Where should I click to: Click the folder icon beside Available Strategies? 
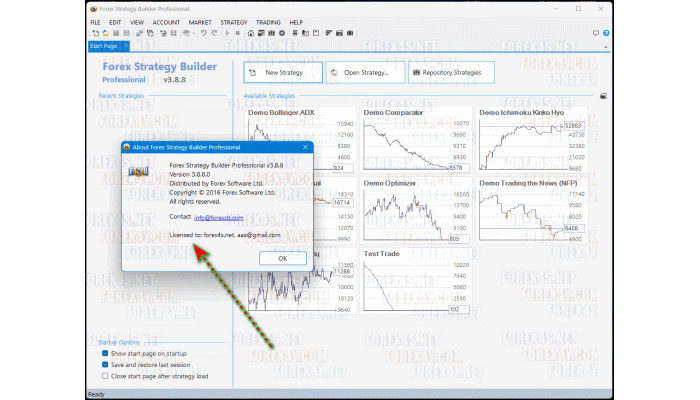click(x=603, y=96)
